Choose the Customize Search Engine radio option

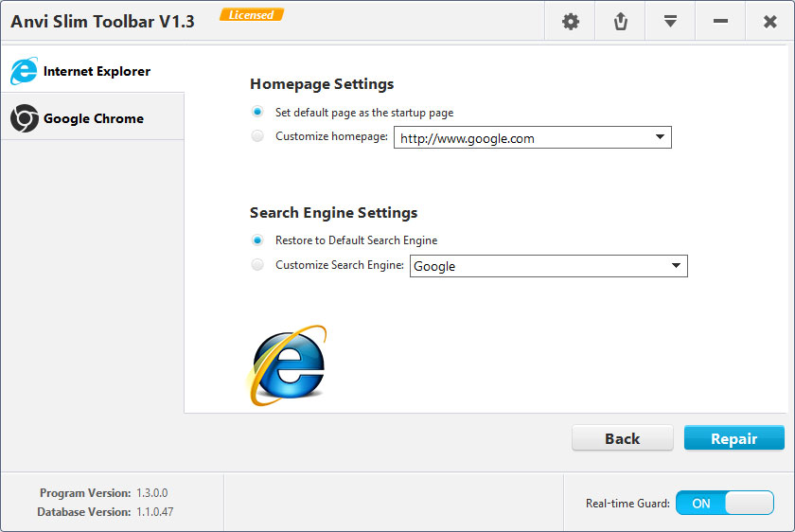257,265
